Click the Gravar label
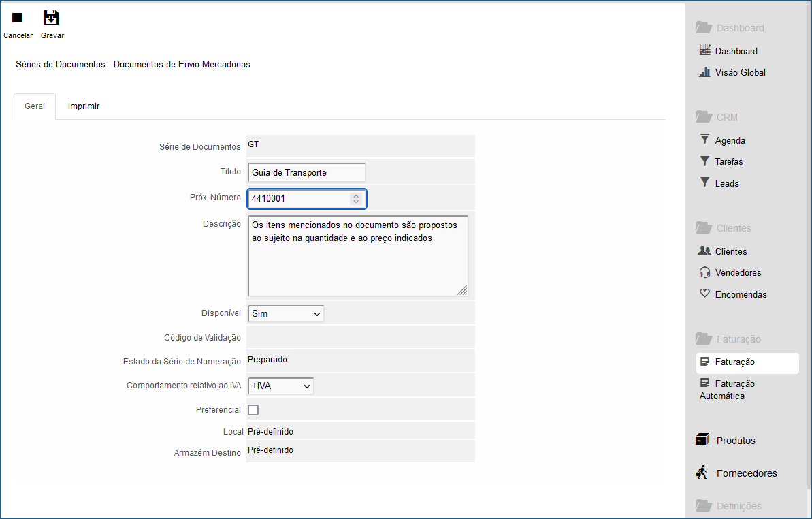The height and width of the screenshot is (519, 812). coord(52,35)
